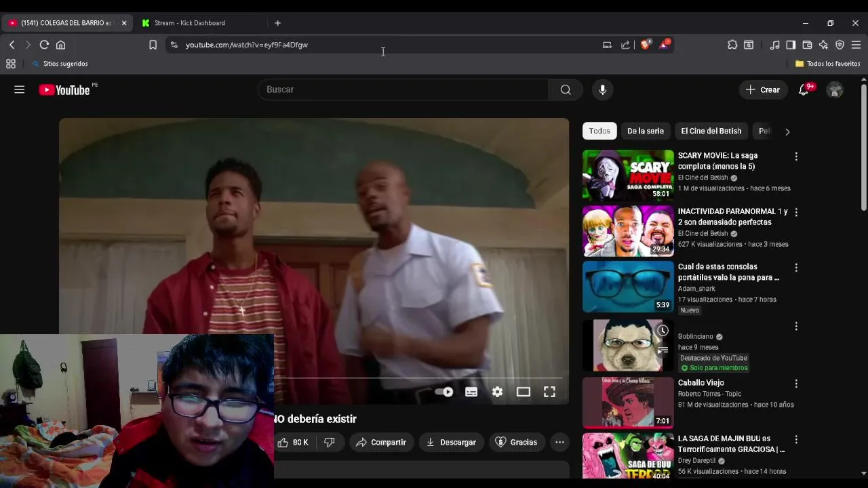Image resolution: width=868 pixels, height=488 pixels.
Task: Bookmark this page with the bookmark icon
Action: 153,45
